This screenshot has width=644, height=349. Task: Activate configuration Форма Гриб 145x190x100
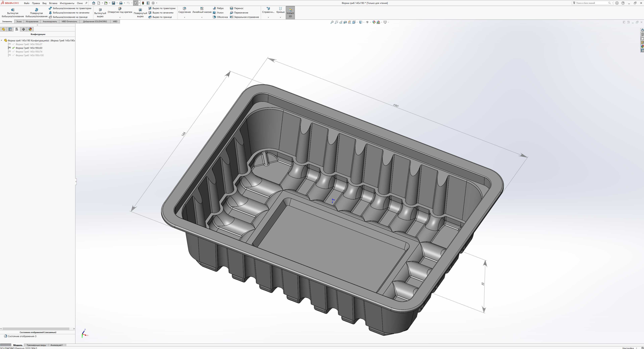click(30, 56)
